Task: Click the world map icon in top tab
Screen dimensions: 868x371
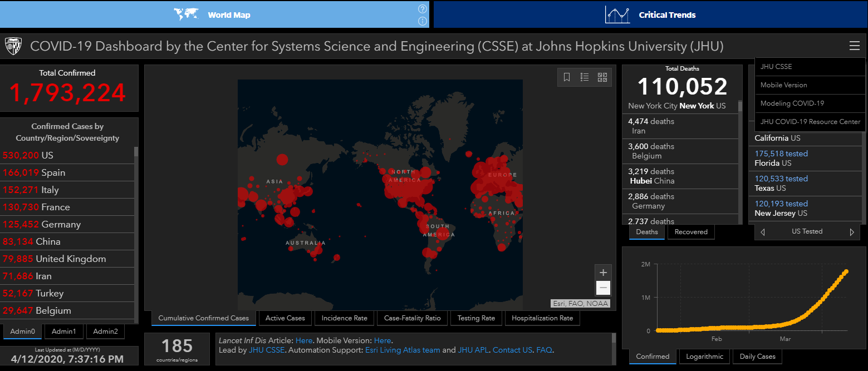Action: click(187, 14)
